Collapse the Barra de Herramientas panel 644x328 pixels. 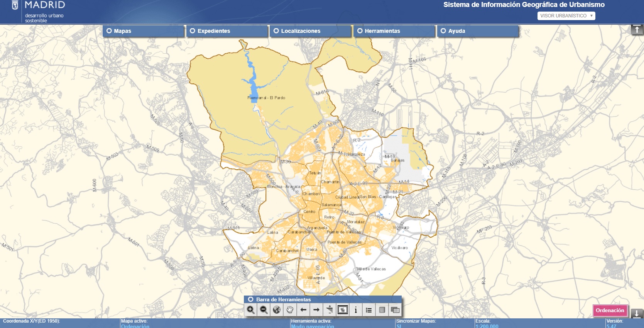pos(251,299)
